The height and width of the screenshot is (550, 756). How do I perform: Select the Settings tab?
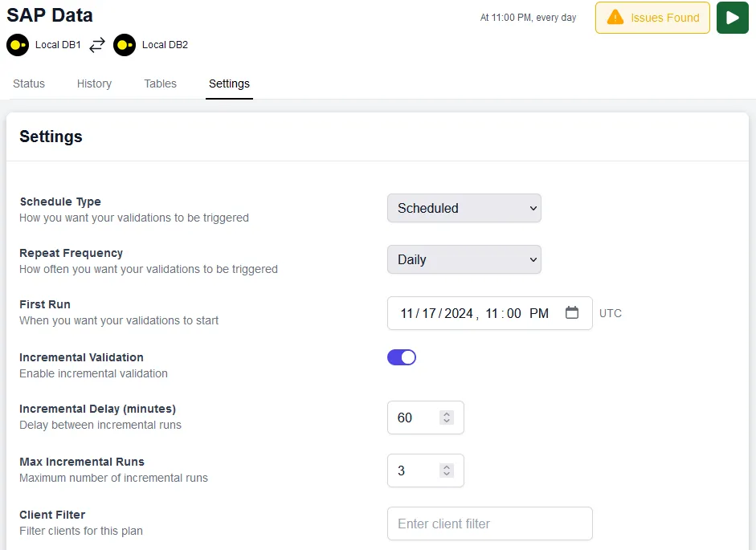click(229, 84)
